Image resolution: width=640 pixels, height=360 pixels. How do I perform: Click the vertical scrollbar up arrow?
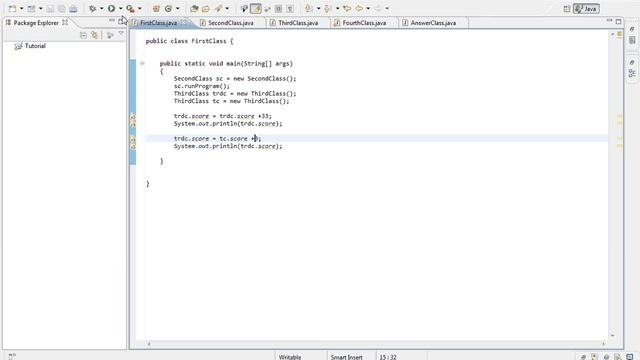click(612, 35)
